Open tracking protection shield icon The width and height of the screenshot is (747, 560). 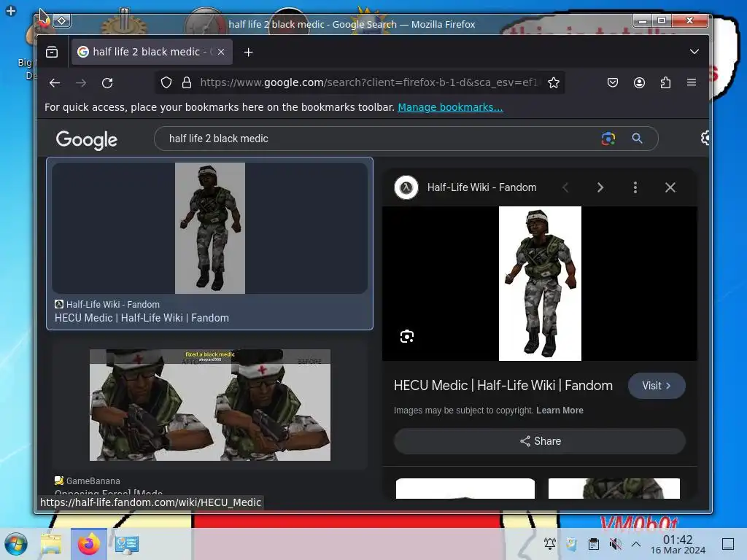click(166, 83)
